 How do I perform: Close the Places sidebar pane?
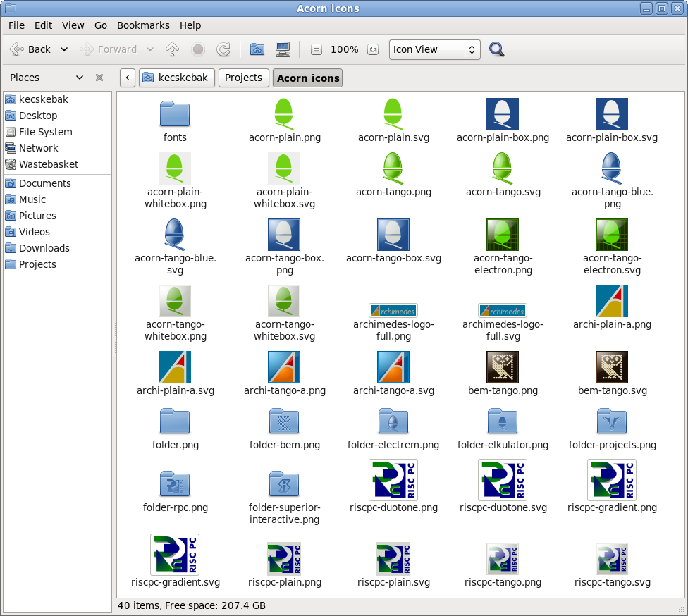(x=99, y=78)
